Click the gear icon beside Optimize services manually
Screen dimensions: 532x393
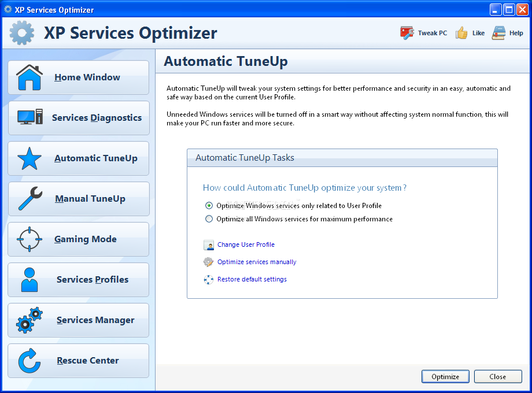[208, 262]
